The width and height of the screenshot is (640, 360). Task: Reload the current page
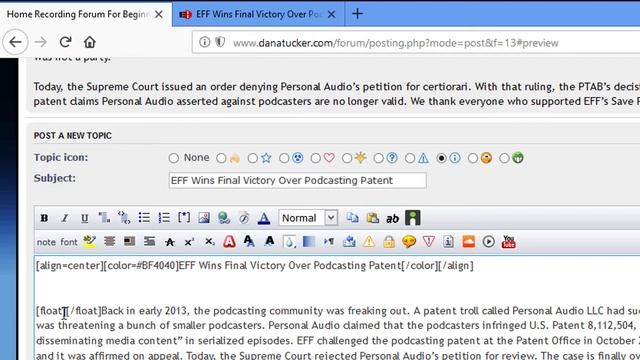(65, 42)
